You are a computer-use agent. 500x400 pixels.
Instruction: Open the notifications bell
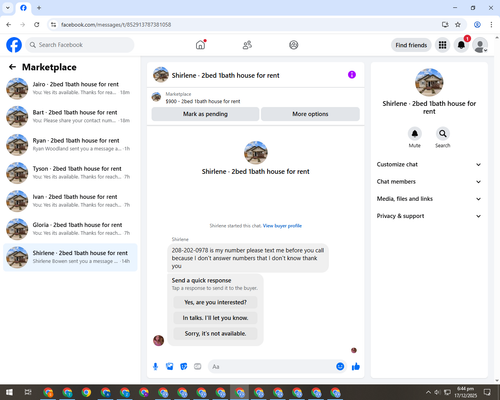pyautogui.click(x=461, y=45)
